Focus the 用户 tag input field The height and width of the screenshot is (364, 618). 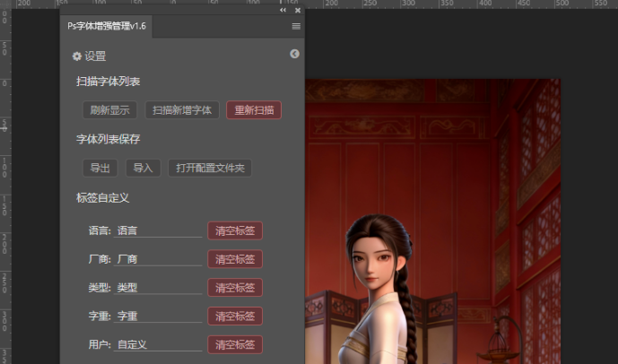point(159,345)
